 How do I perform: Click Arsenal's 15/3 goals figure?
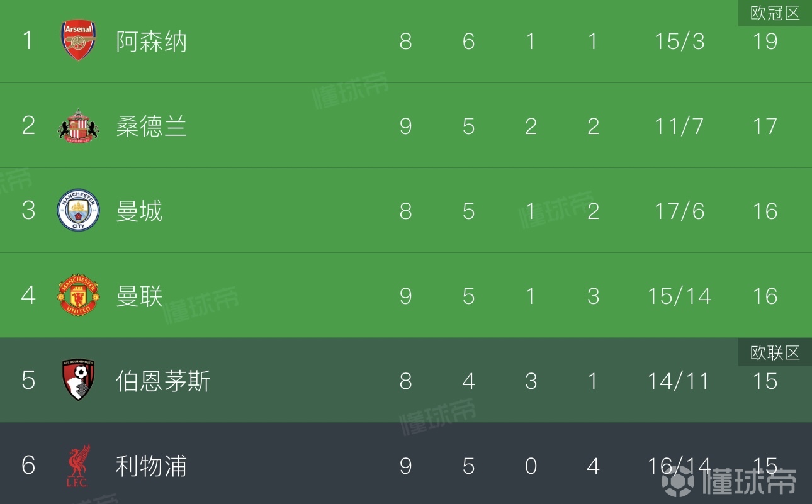(x=679, y=42)
